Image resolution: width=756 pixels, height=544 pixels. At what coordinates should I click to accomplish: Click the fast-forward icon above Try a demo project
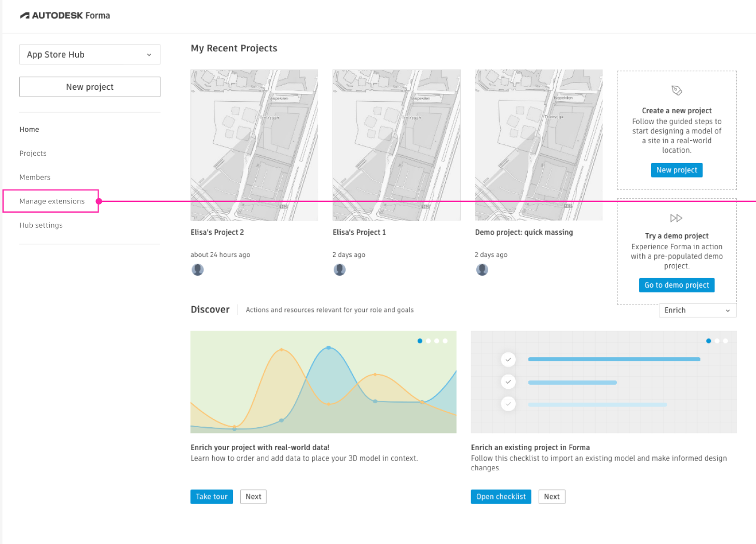point(676,218)
